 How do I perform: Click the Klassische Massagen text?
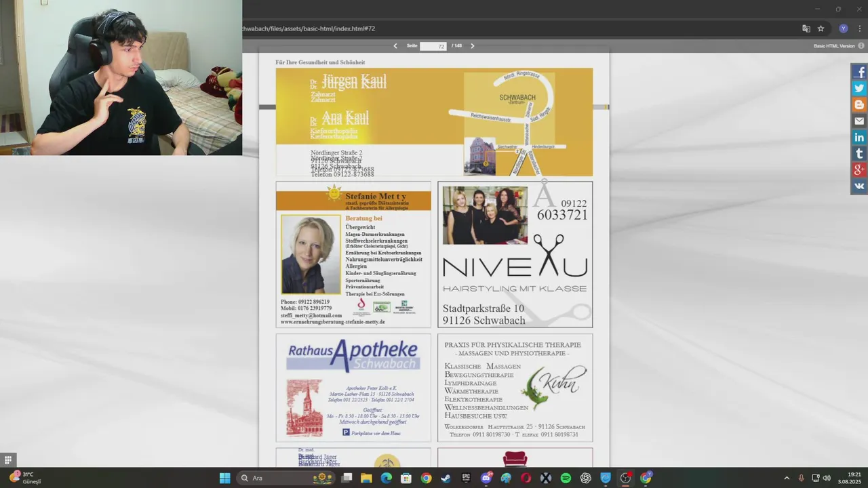pos(483,366)
